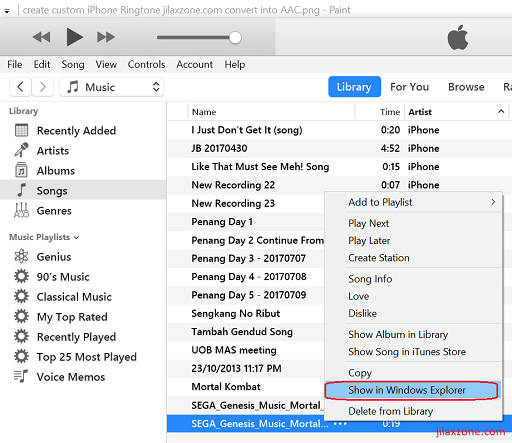Open the Voice Memos playlist

click(x=71, y=377)
